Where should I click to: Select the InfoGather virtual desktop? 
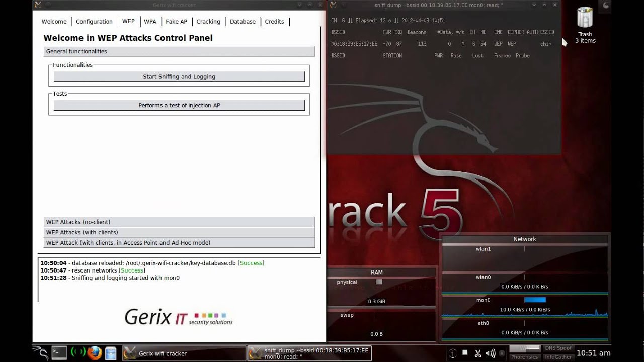click(558, 357)
